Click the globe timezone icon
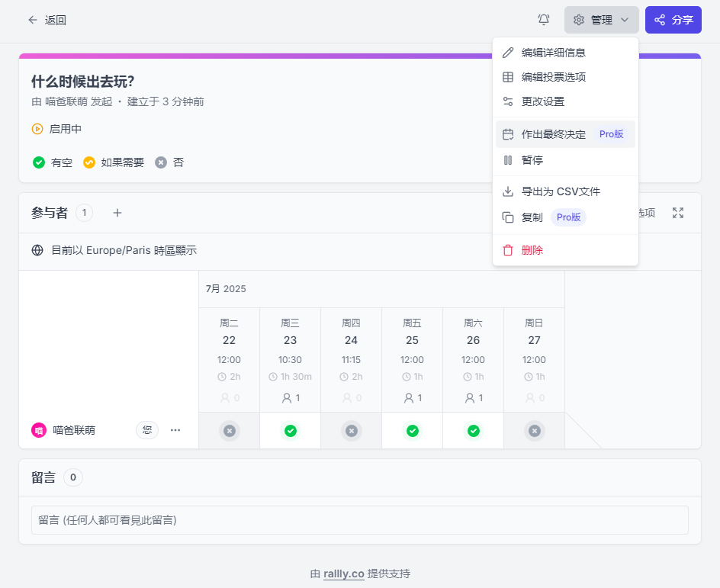 click(37, 250)
